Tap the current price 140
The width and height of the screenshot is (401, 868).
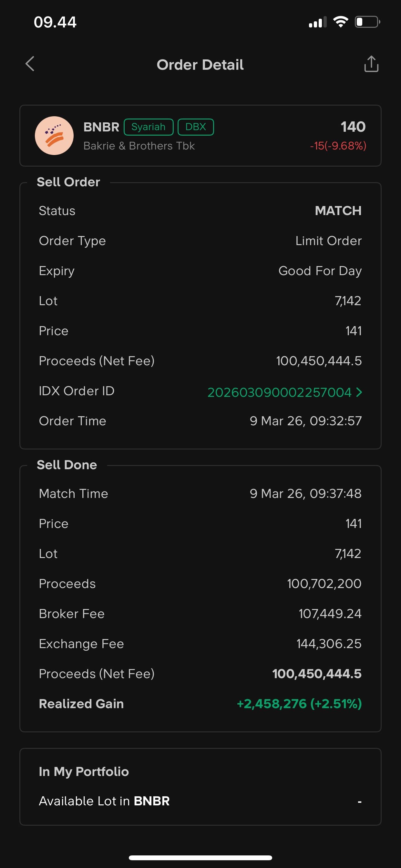(353, 127)
